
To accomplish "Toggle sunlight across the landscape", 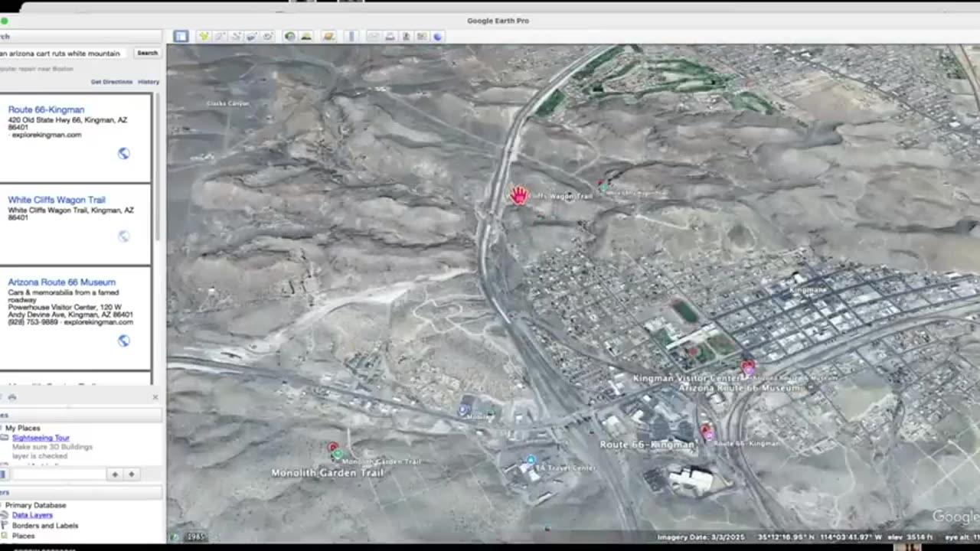I will [x=306, y=36].
